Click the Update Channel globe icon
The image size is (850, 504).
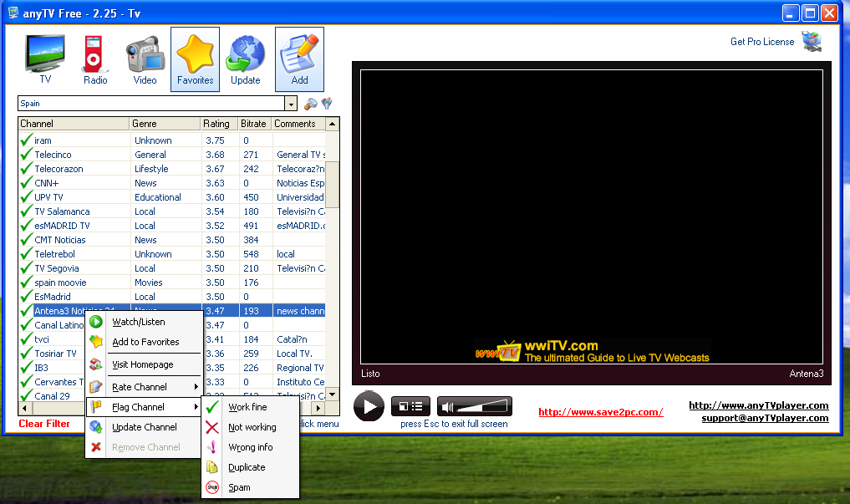pyautogui.click(x=96, y=427)
